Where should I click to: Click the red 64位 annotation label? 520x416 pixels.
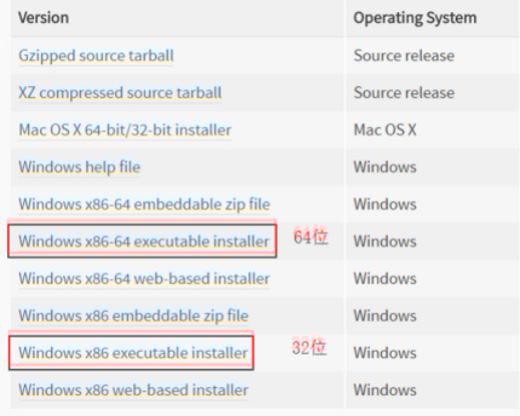311,237
